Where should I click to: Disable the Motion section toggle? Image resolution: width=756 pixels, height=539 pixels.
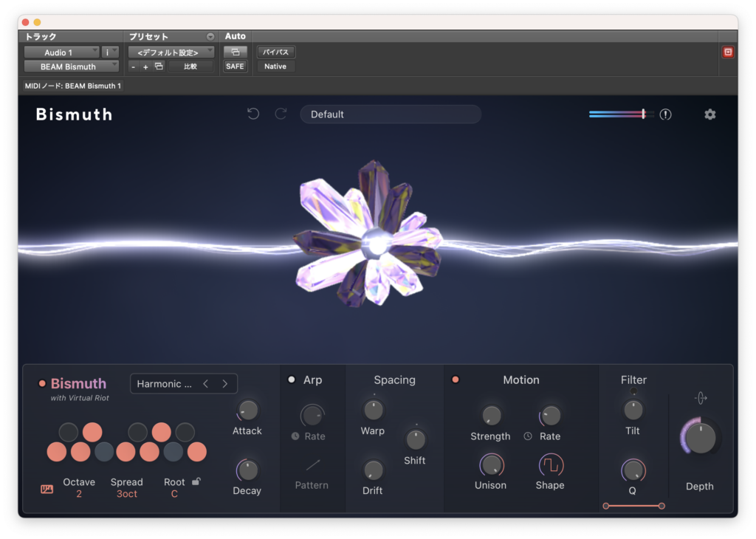(455, 380)
